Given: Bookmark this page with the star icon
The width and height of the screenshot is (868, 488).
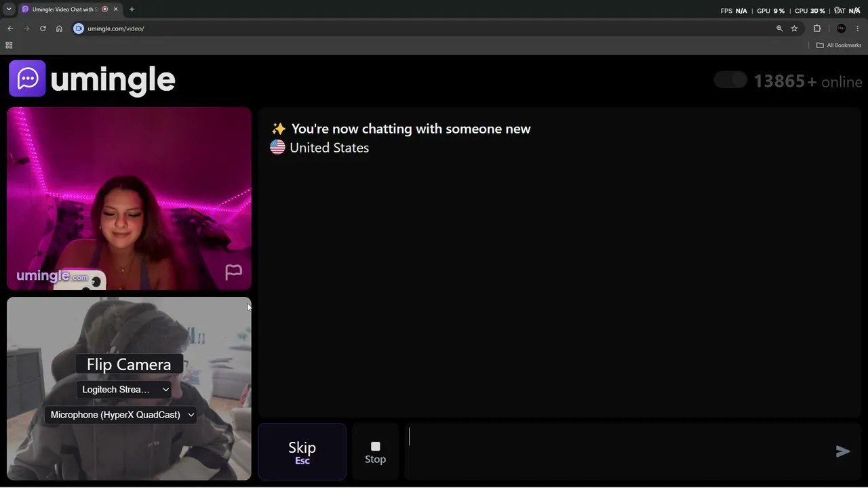Looking at the screenshot, I should 794,28.
